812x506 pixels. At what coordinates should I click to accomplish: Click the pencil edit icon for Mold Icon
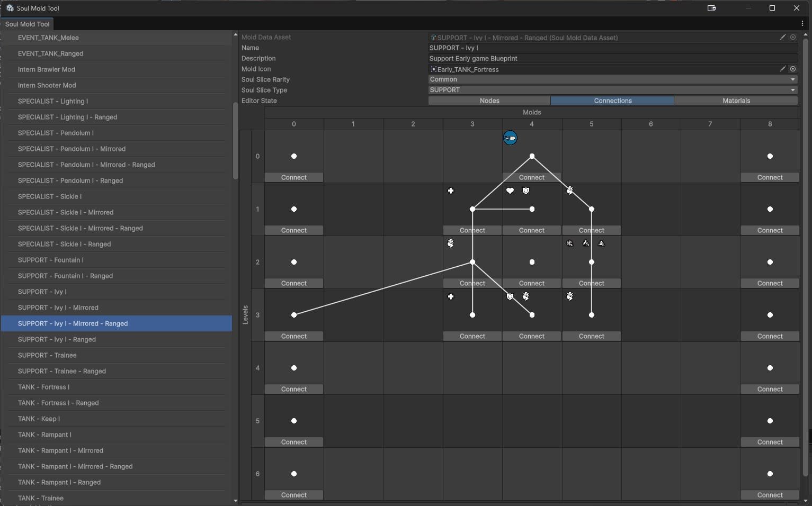click(783, 69)
